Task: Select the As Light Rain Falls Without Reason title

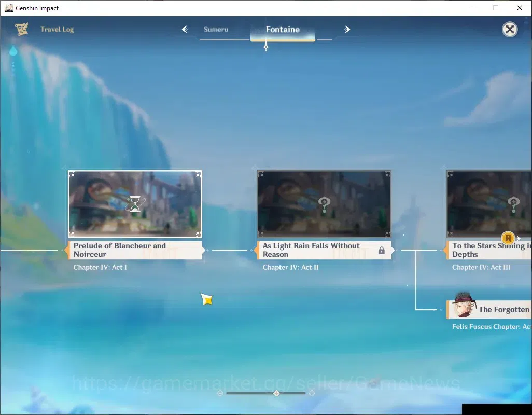Action: pyautogui.click(x=311, y=250)
